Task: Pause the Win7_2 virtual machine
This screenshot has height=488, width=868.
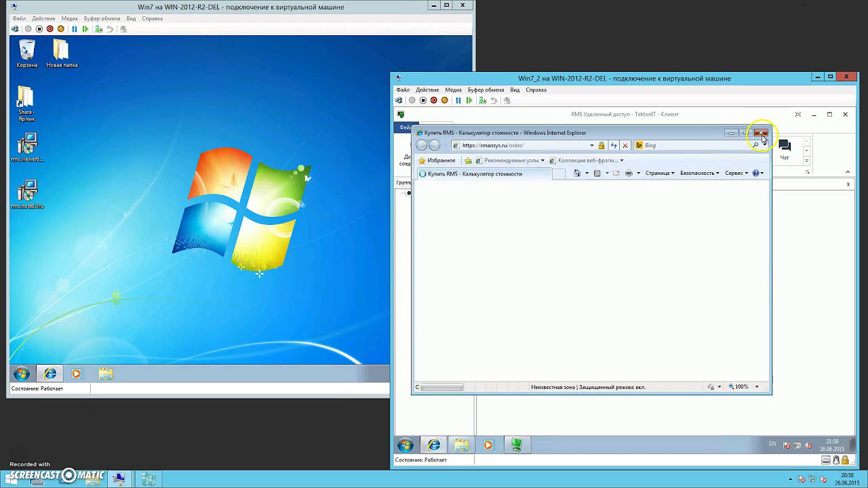Action: click(x=458, y=100)
